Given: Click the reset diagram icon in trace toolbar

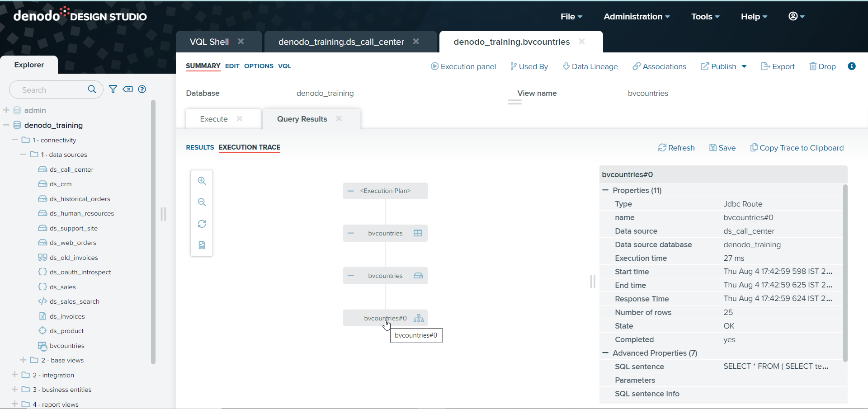Looking at the screenshot, I should pyautogui.click(x=202, y=224).
